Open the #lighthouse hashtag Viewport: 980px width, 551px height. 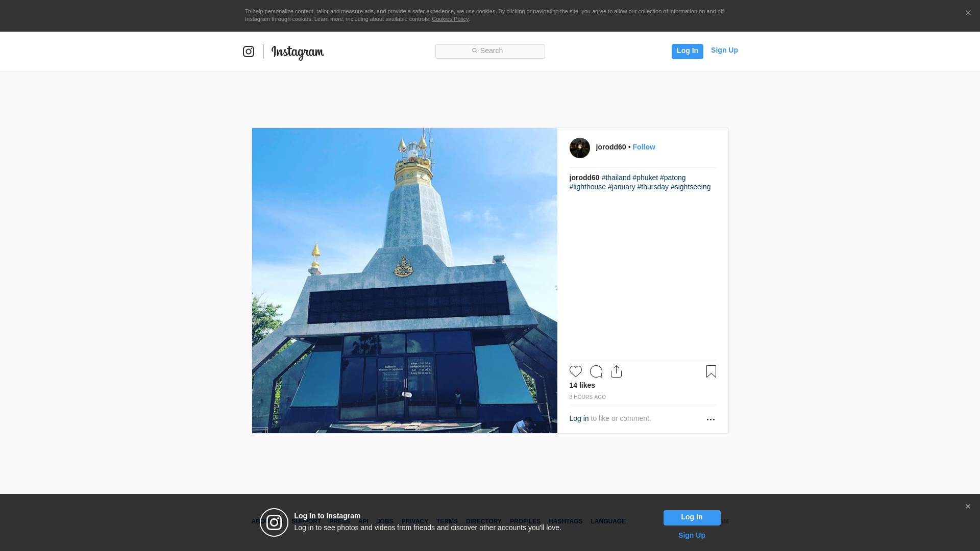click(x=587, y=187)
